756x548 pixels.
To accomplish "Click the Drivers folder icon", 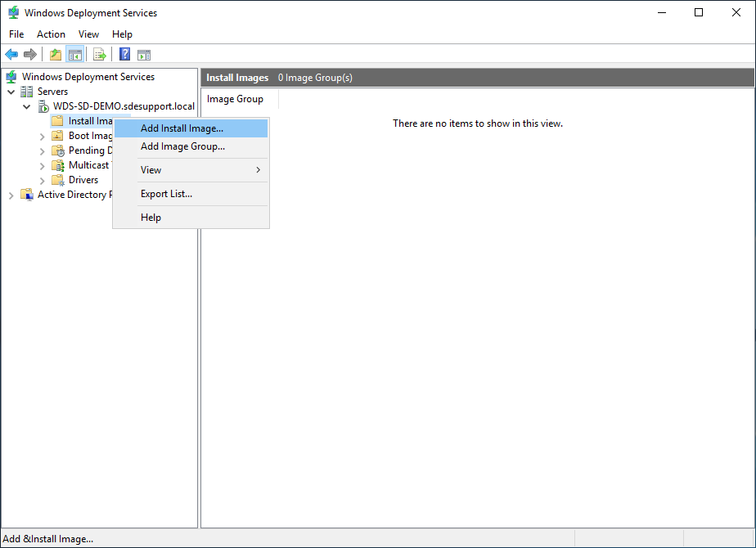I will pyautogui.click(x=58, y=180).
